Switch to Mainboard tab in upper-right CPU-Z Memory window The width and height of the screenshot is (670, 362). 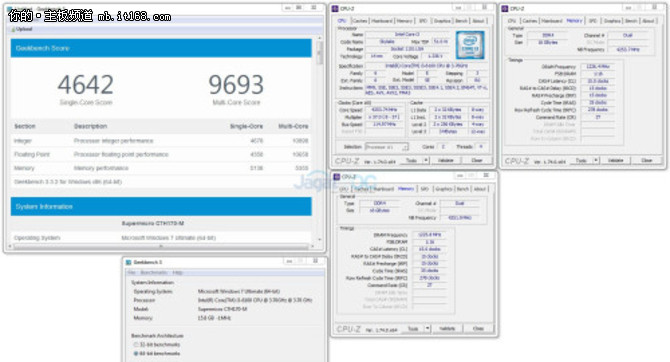552,21
